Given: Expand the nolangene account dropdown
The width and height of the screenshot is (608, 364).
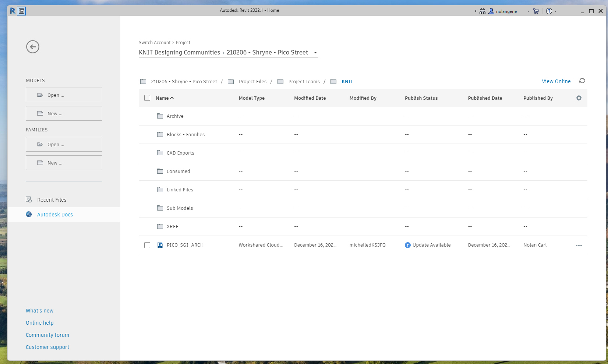Looking at the screenshot, I should click(x=528, y=11).
